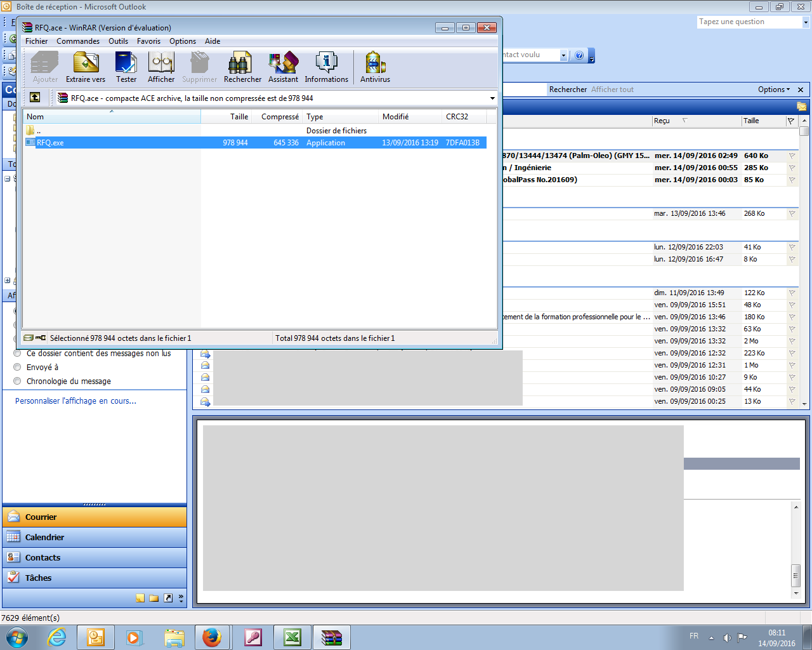The width and height of the screenshot is (812, 650).
Task: Open the Options dropdown in search pane
Action: pyautogui.click(x=774, y=90)
